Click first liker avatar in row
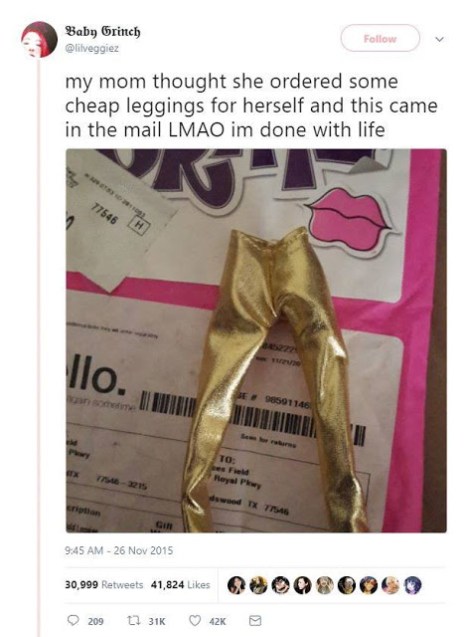Screen dimensions: 465x637 [236, 585]
